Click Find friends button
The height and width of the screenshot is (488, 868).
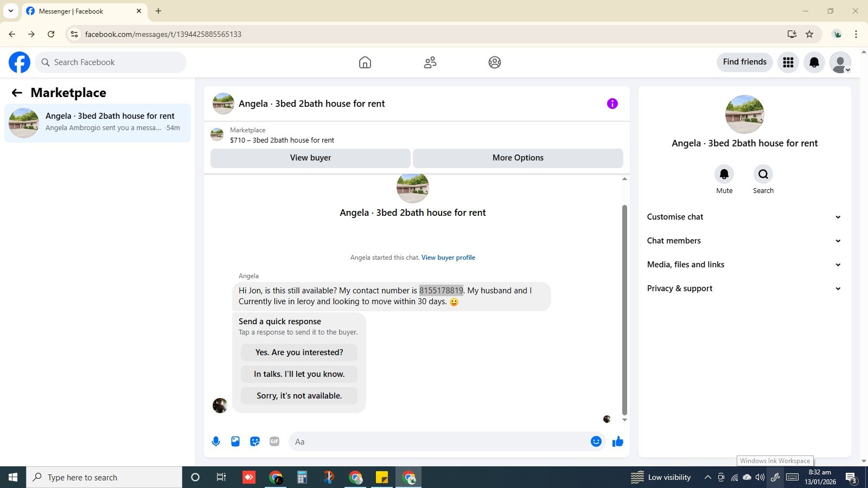pos(745,62)
